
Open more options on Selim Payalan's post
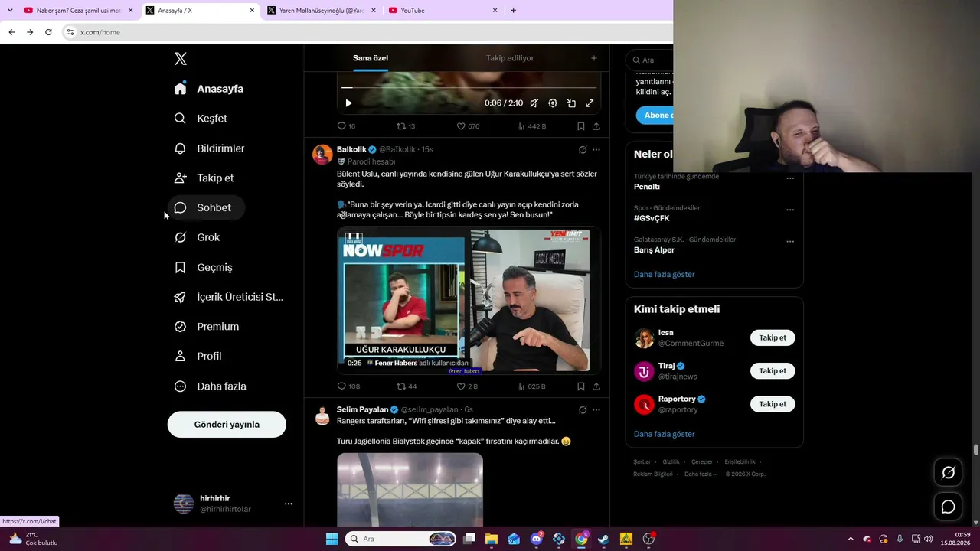coord(596,410)
